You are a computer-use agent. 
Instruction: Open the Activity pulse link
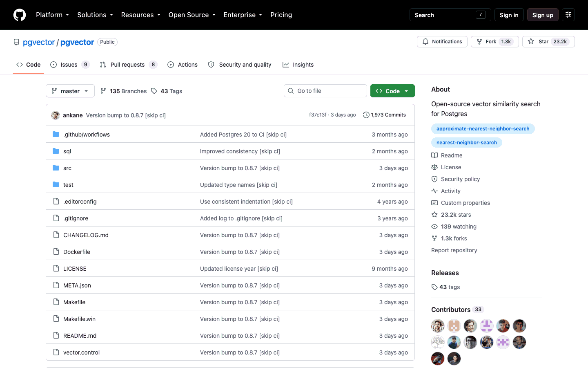[446, 191]
